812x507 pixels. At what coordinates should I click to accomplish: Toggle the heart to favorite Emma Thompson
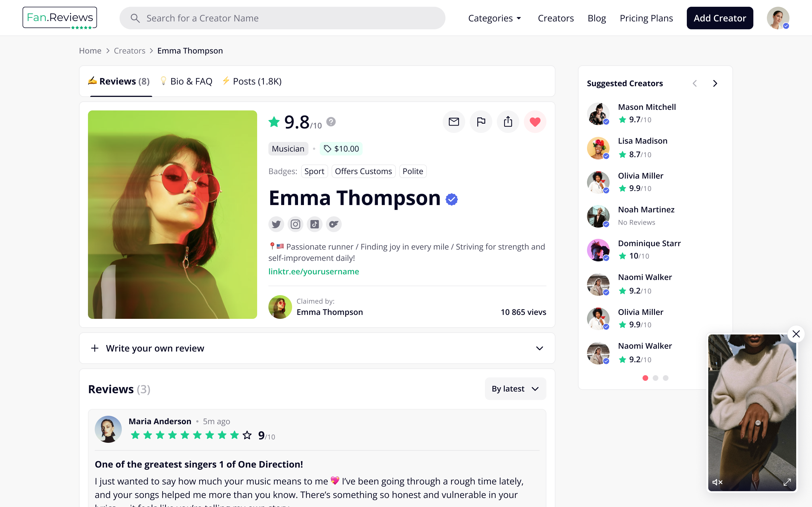click(x=535, y=121)
